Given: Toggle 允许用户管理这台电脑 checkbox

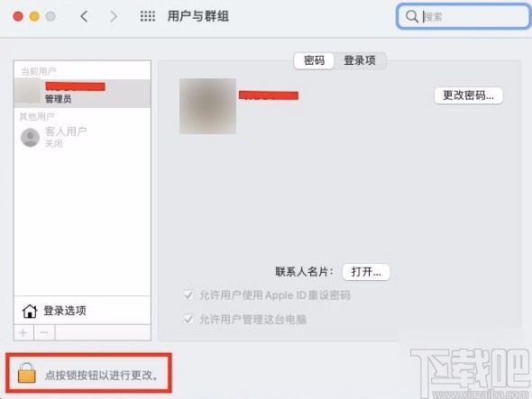Looking at the screenshot, I should click(x=188, y=319).
